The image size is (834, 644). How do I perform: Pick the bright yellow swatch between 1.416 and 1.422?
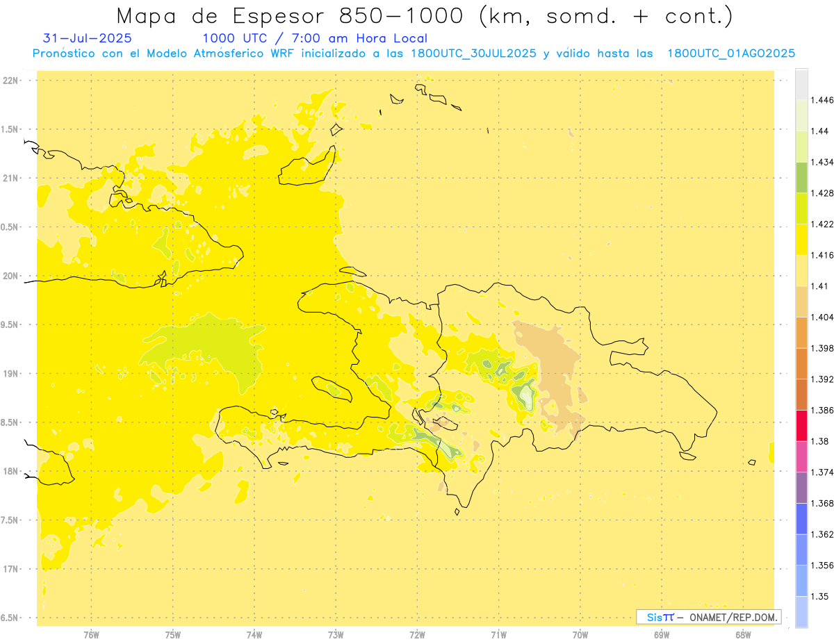coord(801,240)
